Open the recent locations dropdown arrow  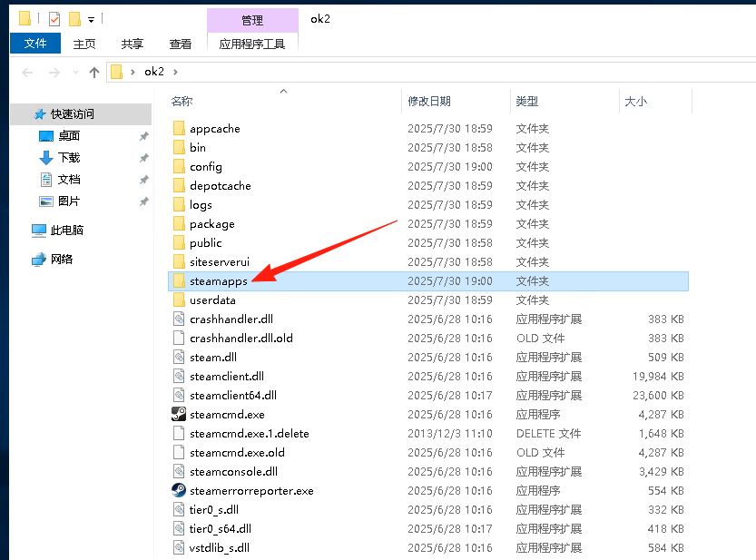[75, 73]
